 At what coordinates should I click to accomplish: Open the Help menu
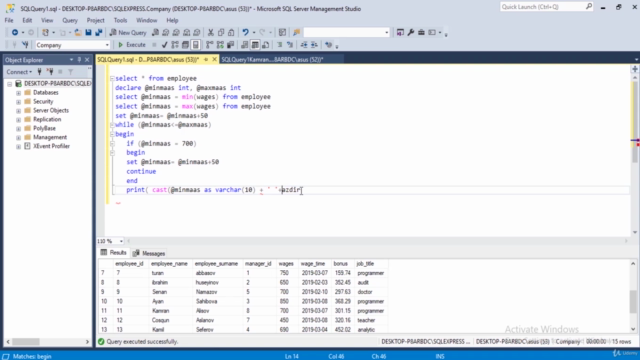point(172,20)
